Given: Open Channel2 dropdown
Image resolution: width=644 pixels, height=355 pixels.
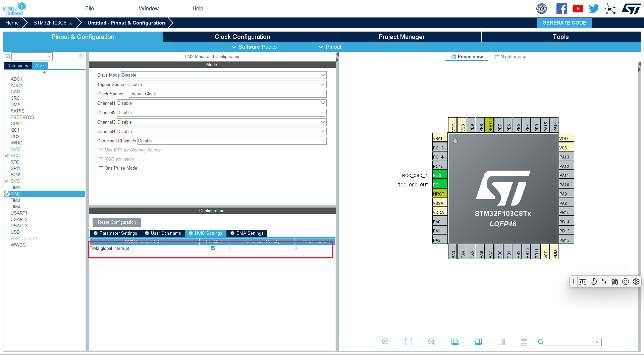Looking at the screenshot, I should click(221, 113).
